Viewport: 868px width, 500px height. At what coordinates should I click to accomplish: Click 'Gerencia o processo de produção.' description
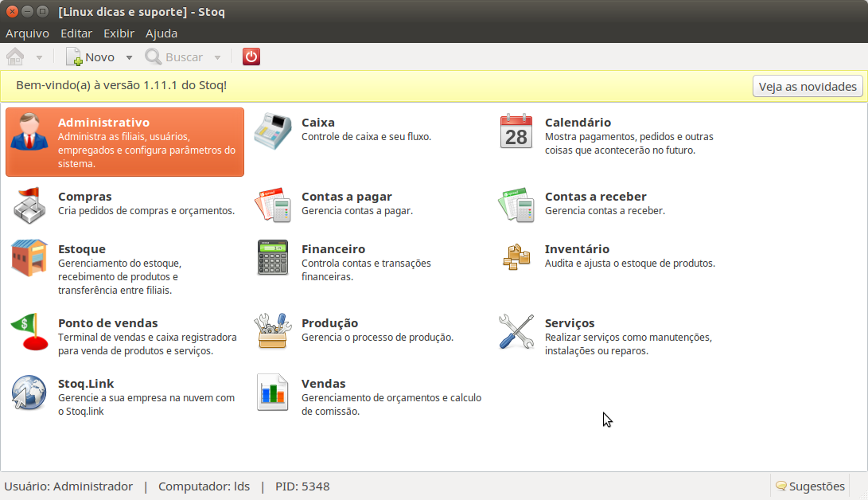click(x=377, y=338)
